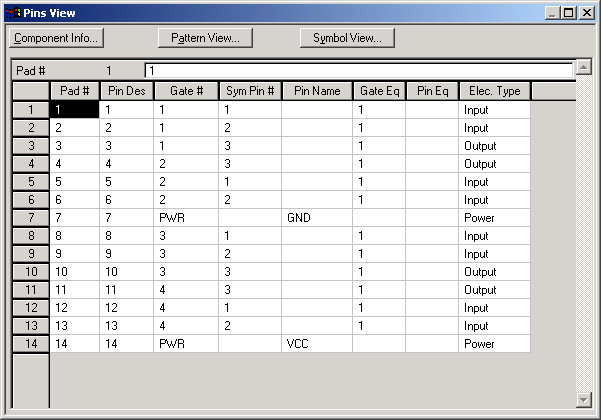Select the Elec. Type column header
601x420 pixels.
coord(494,91)
